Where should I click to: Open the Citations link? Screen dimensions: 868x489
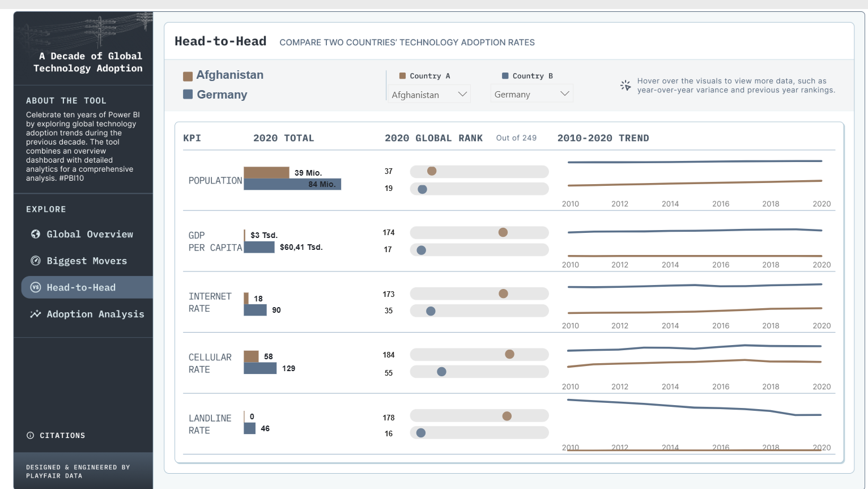point(62,435)
